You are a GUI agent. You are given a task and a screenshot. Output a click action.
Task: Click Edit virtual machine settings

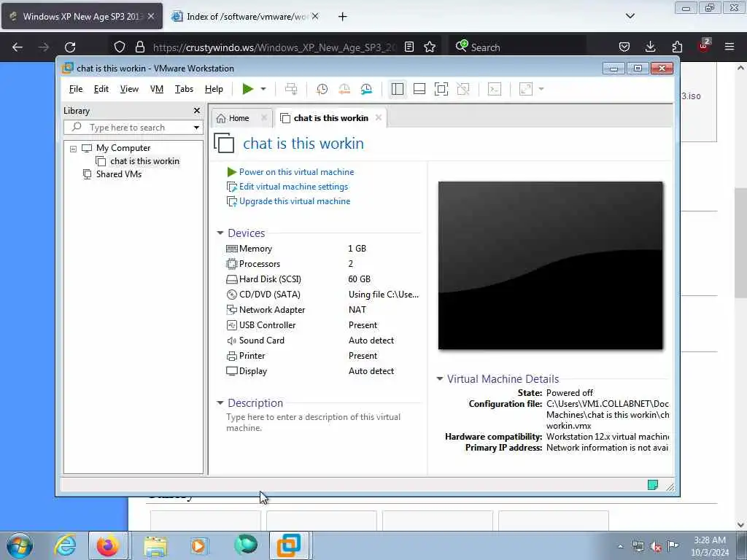tap(293, 187)
